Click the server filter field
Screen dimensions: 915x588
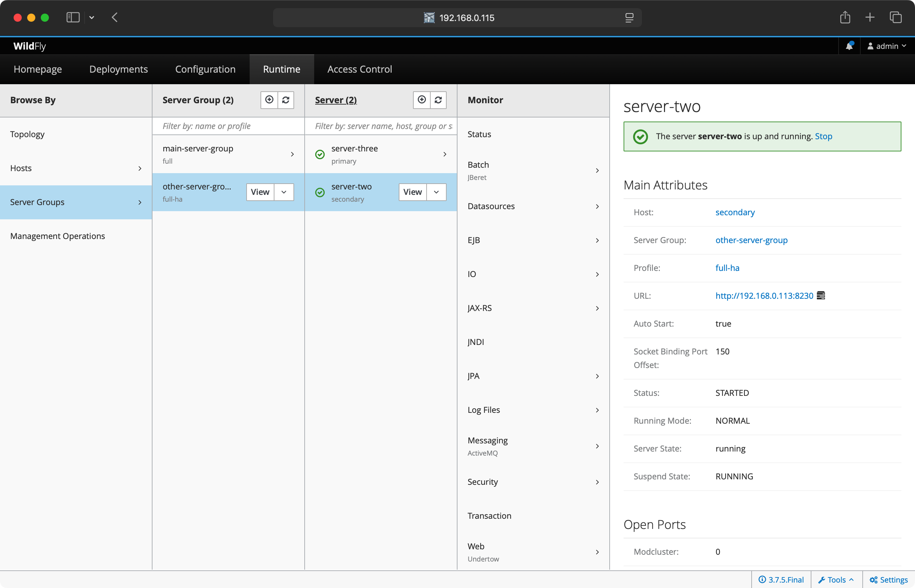click(381, 126)
